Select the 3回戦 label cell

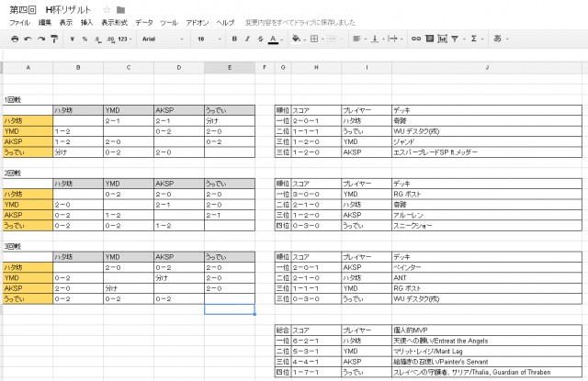pyautogui.click(x=28, y=247)
